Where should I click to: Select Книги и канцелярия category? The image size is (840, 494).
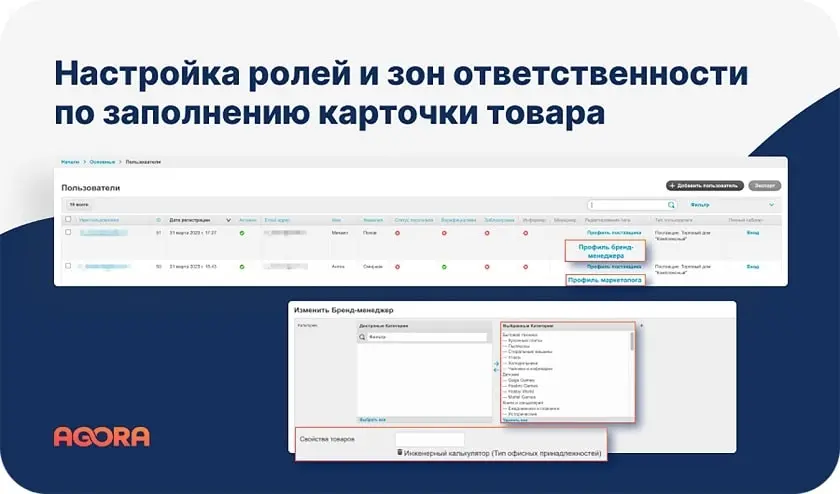tap(523, 403)
